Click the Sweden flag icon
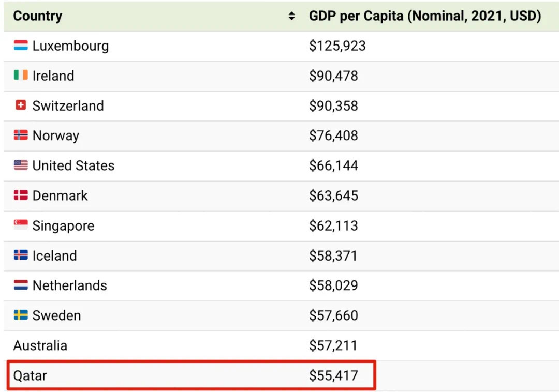559x392 pixels. pyautogui.click(x=21, y=315)
